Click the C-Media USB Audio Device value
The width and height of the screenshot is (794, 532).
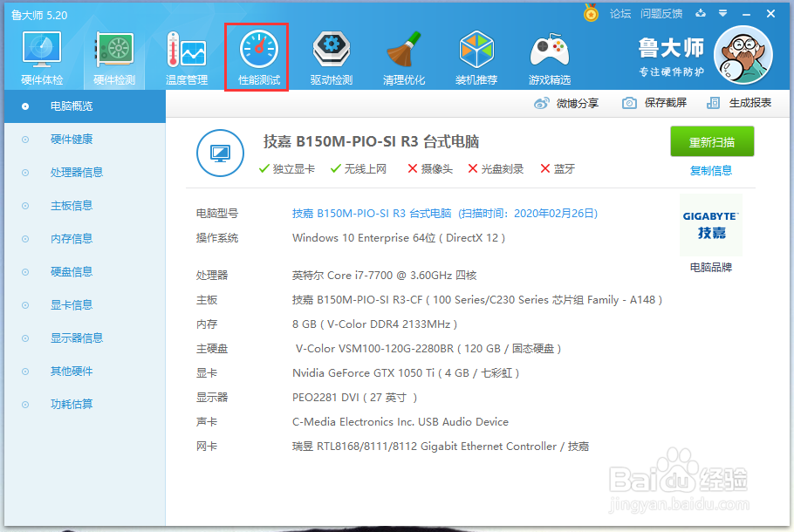click(x=400, y=421)
